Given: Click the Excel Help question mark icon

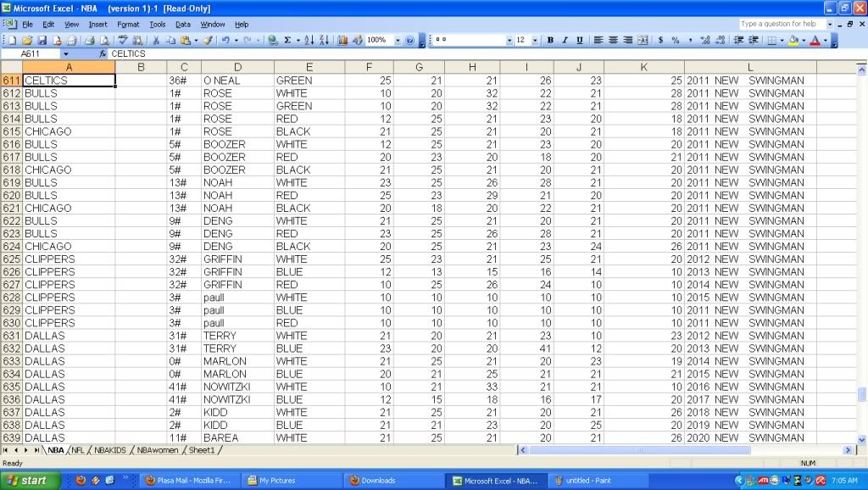Looking at the screenshot, I should (409, 41).
